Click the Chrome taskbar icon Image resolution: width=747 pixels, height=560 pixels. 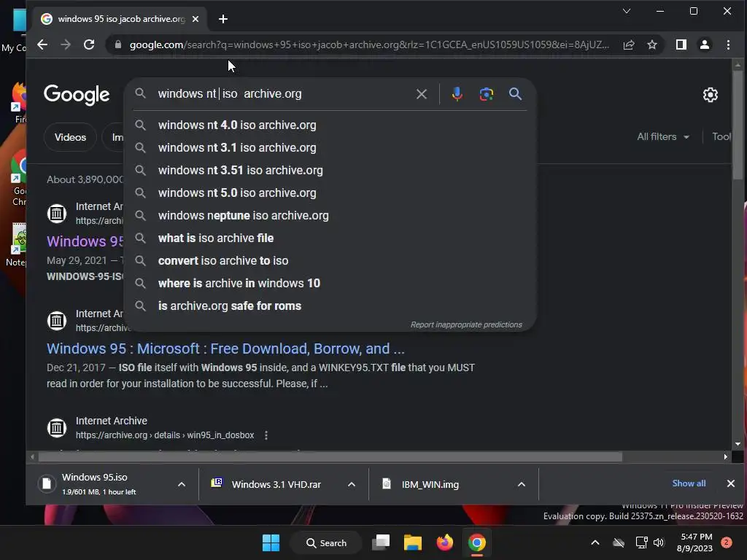477,542
